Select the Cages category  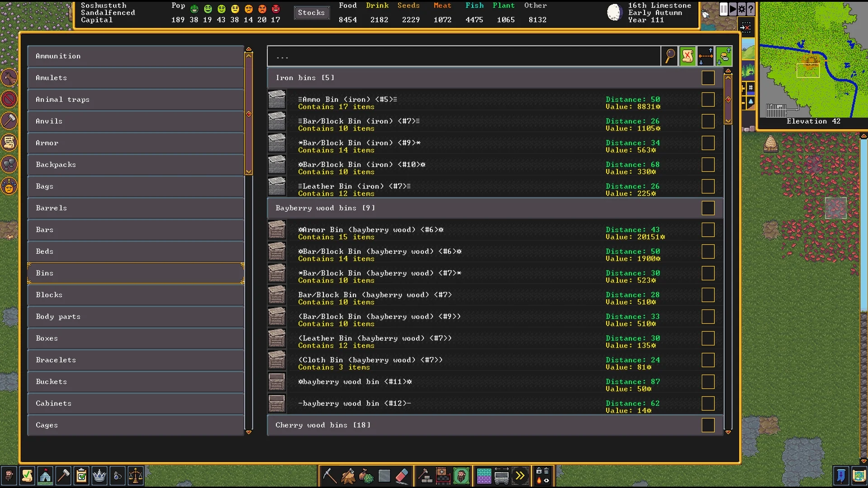(x=136, y=425)
